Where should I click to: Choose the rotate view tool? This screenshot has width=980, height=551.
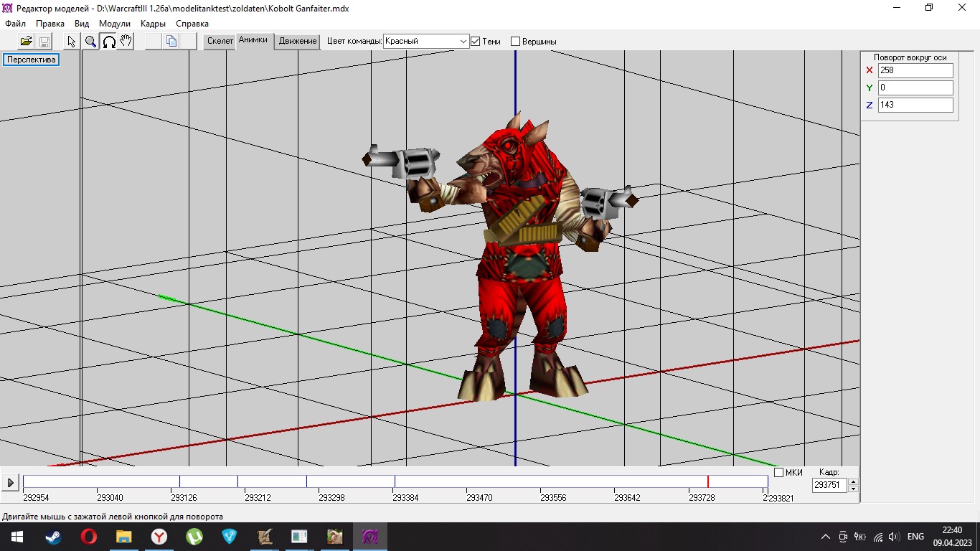tap(108, 42)
